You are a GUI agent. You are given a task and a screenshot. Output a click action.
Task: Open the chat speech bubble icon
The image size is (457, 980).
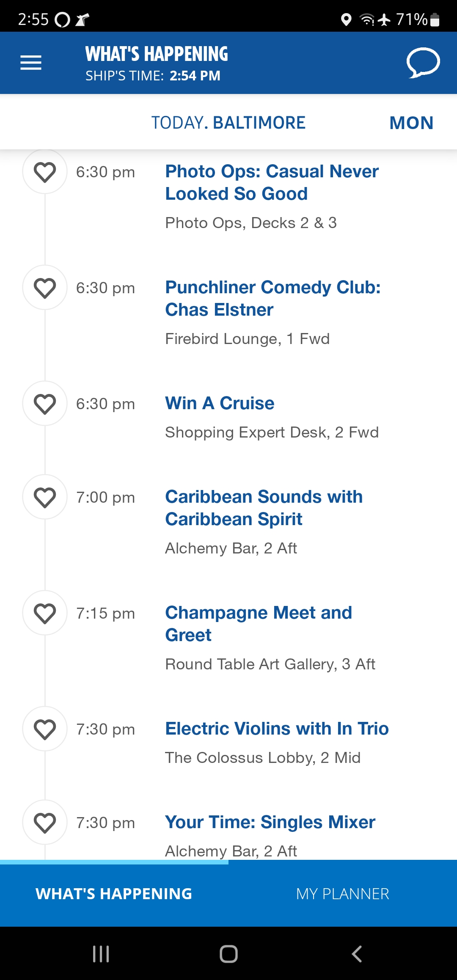423,63
